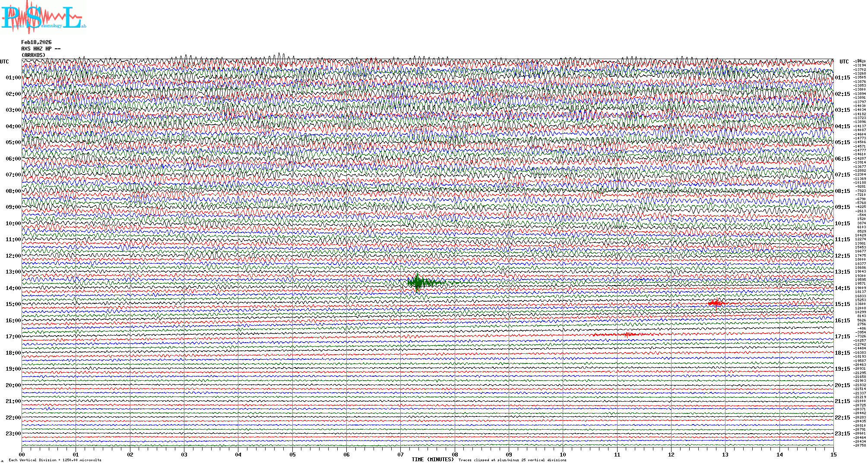Click the traces clipped footnote text
Image resolution: width=868 pixels, height=466 pixels.
pyautogui.click(x=512, y=460)
